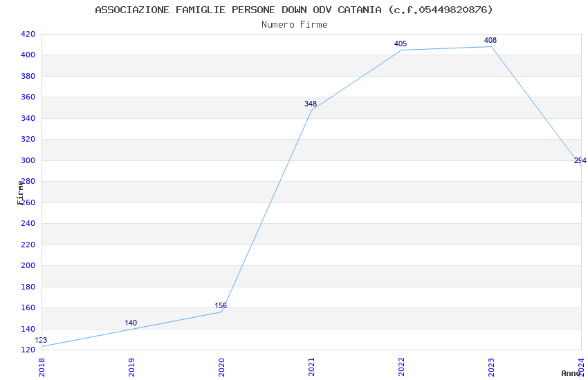
Task: Select the data label 294
Action: click(580, 160)
